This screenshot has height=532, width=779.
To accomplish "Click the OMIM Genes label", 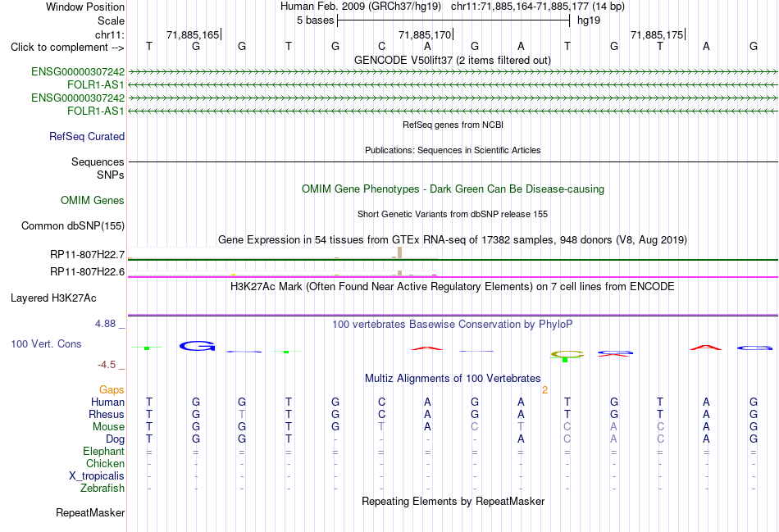I will [93, 200].
